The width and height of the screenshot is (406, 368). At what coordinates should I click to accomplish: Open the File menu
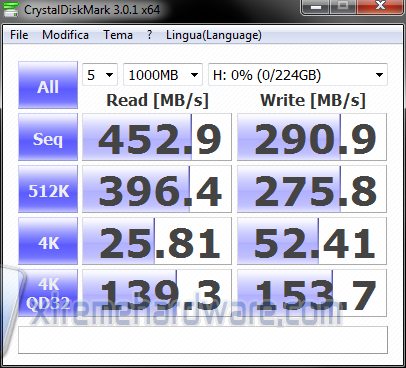pos(19,35)
